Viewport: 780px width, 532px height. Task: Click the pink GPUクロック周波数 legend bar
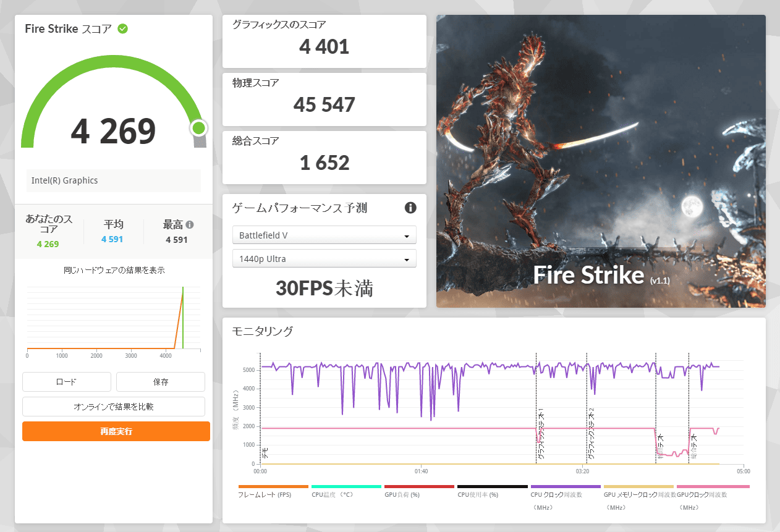tap(713, 488)
